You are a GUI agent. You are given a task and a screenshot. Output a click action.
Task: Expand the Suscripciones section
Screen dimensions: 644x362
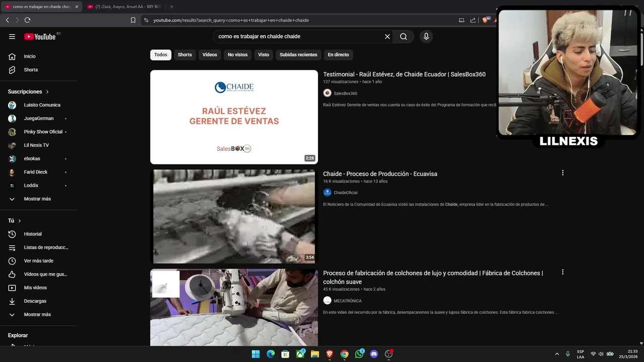[29, 92]
